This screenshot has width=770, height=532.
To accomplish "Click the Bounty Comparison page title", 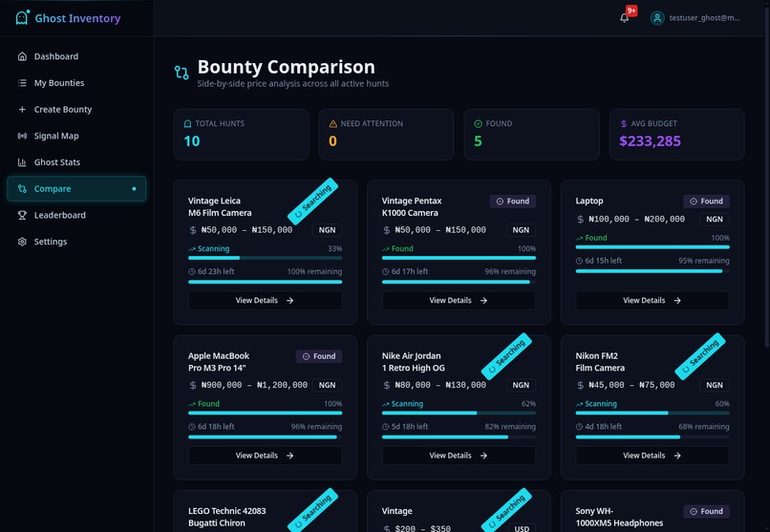I will (x=286, y=67).
